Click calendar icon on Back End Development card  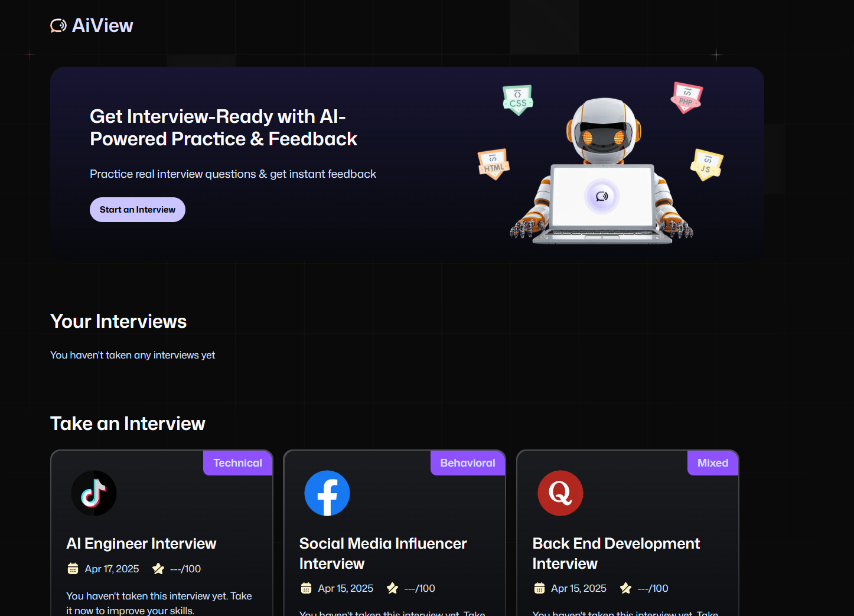539,588
